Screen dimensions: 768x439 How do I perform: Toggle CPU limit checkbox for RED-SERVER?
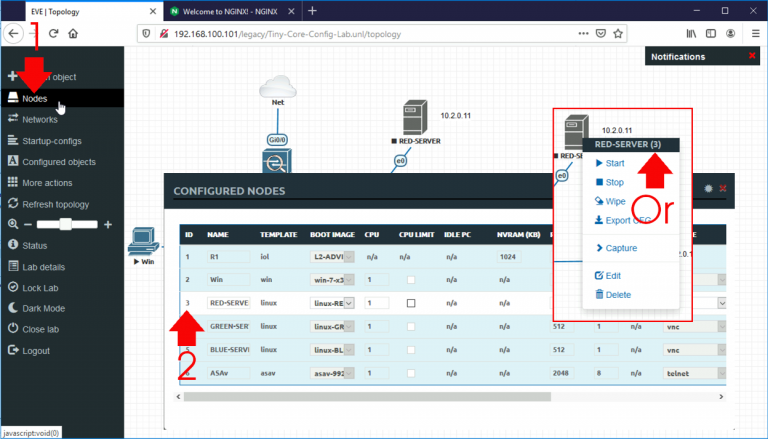(x=411, y=303)
